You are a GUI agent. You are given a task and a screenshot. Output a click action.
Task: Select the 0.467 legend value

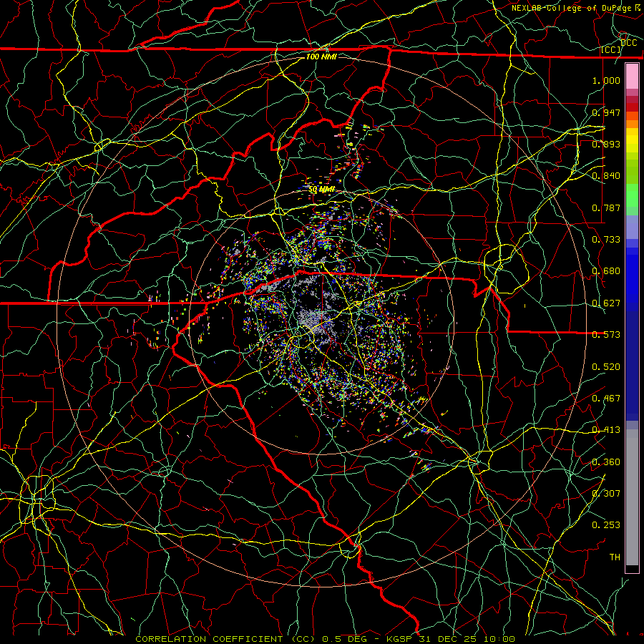point(606,399)
